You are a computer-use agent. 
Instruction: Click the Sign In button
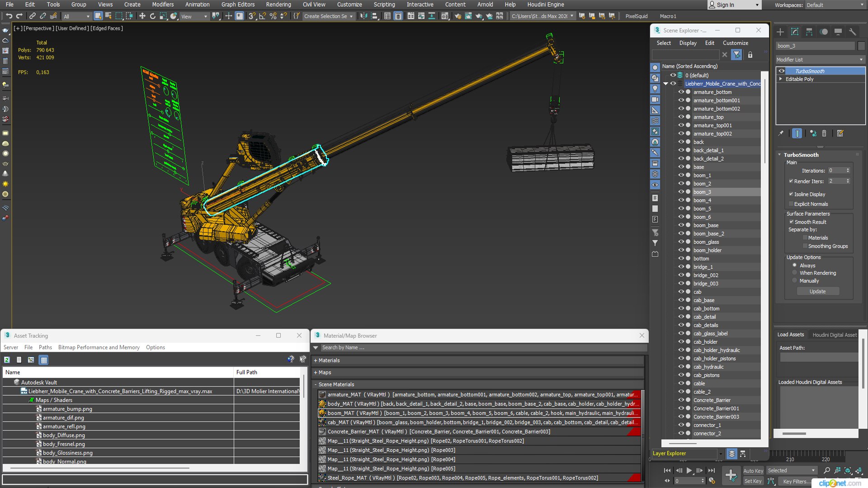[734, 5]
